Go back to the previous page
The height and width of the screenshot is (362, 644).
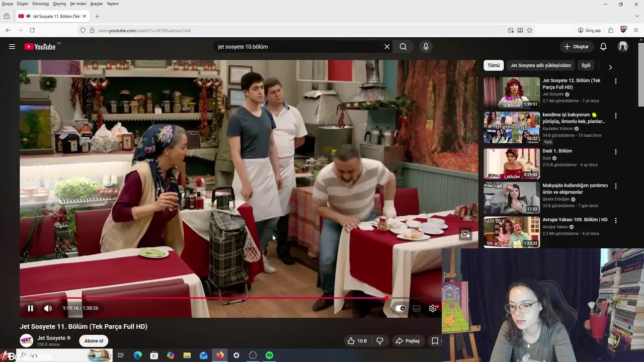click(8, 30)
